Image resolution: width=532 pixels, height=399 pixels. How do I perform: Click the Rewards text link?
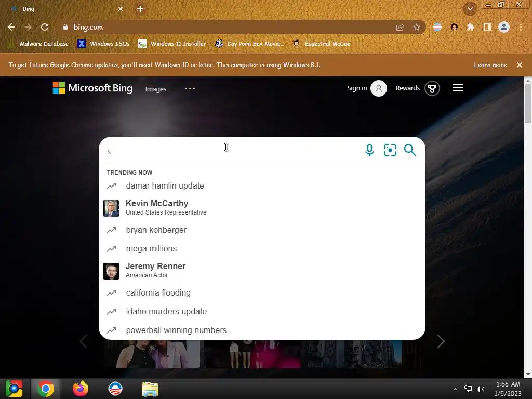point(407,88)
